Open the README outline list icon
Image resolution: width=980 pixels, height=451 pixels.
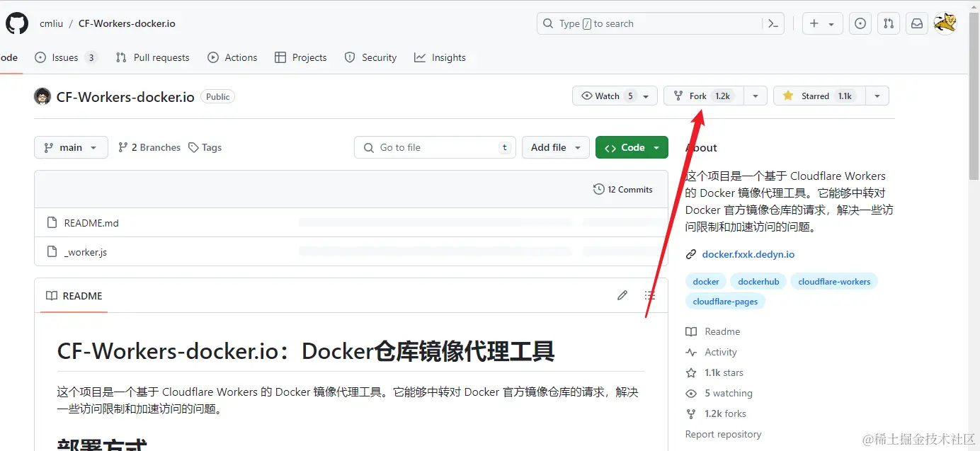[x=650, y=295]
